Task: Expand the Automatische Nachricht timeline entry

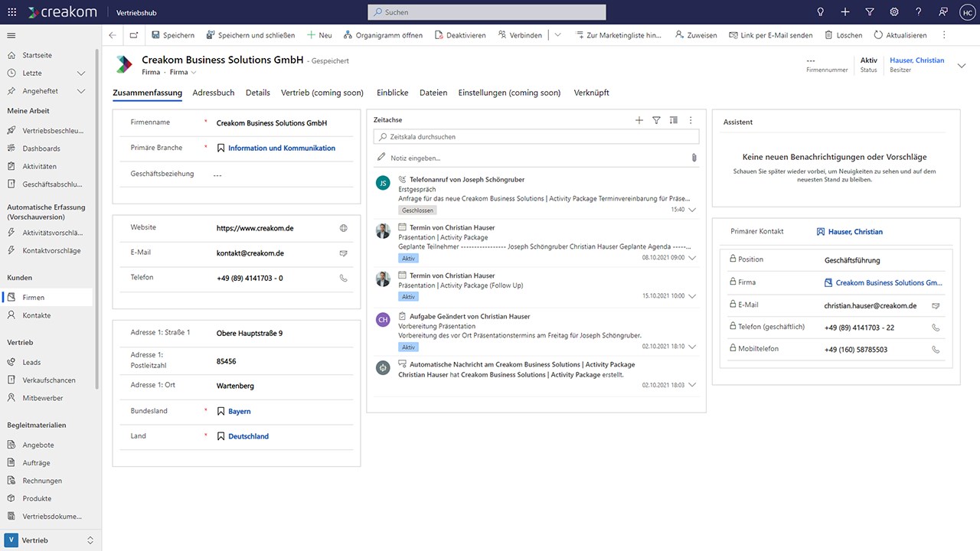Action: coord(692,385)
